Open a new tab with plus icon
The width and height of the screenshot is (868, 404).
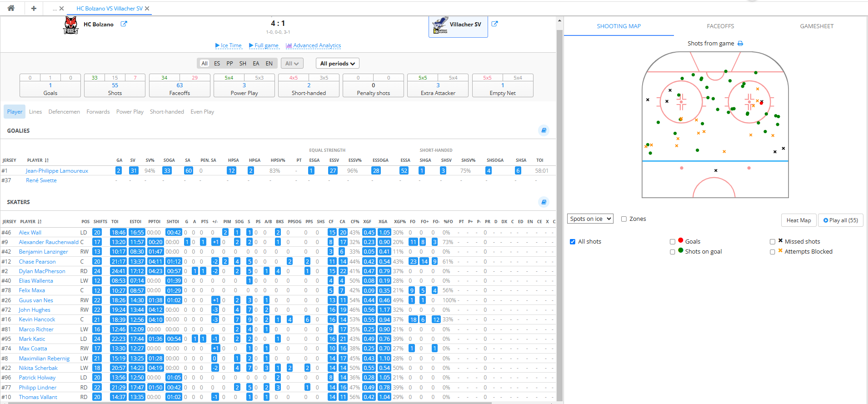coord(34,8)
